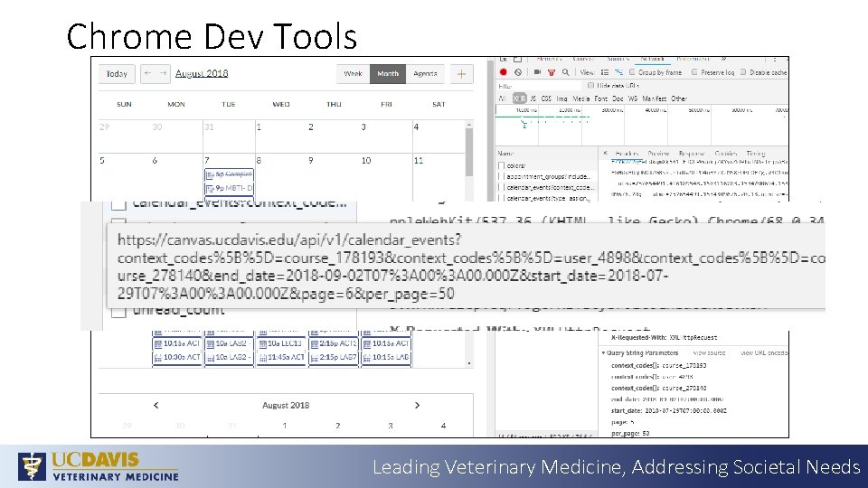Open the 11:45a ACT calendar event
Screen dimensions: 868x488
pos(281,358)
